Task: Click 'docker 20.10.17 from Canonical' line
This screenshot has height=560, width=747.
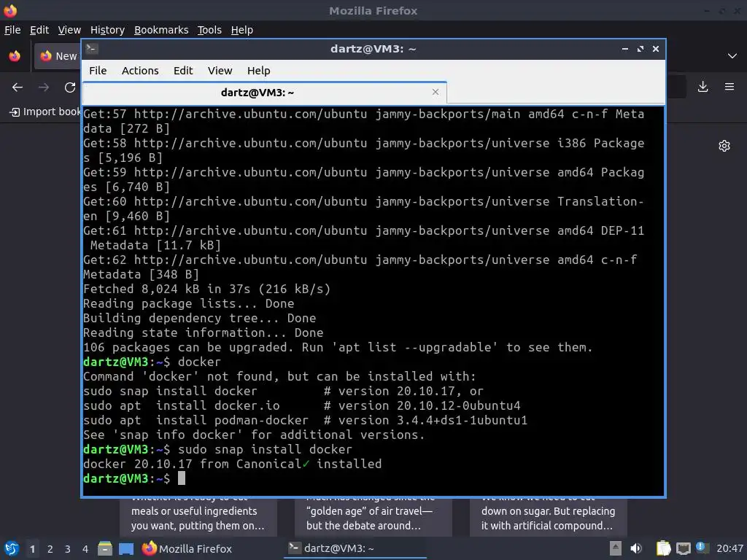Action: [x=232, y=464]
